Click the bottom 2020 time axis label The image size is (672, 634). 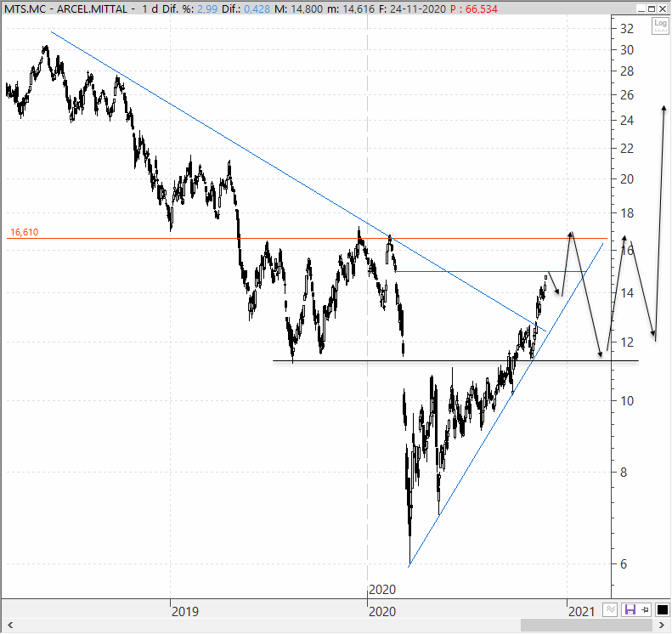coord(382,611)
